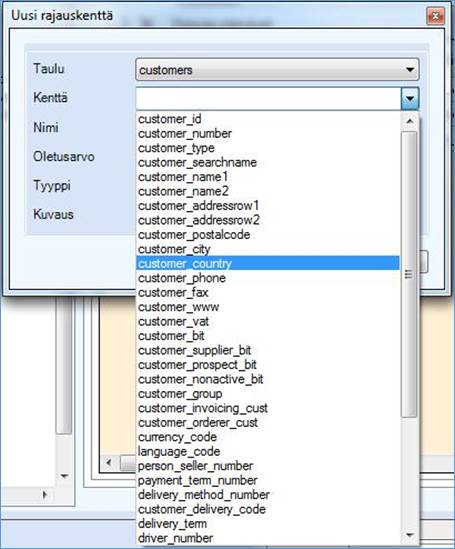Close the Uusi rajauskenttä dialog
The width and height of the screenshot is (455, 549).
(x=436, y=16)
